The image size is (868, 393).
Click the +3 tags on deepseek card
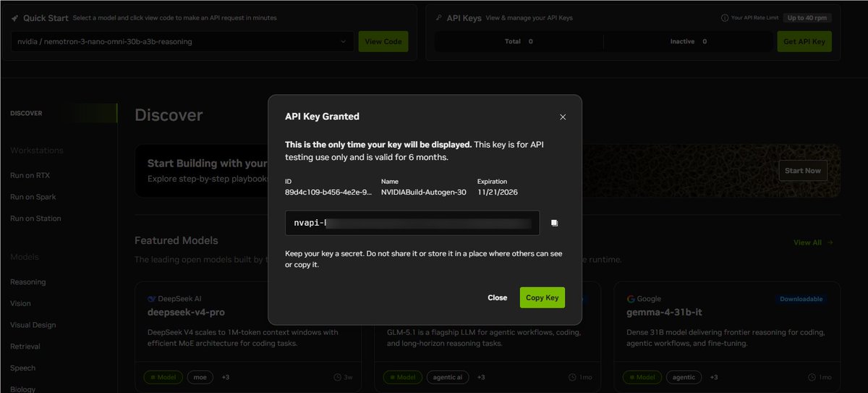226,377
